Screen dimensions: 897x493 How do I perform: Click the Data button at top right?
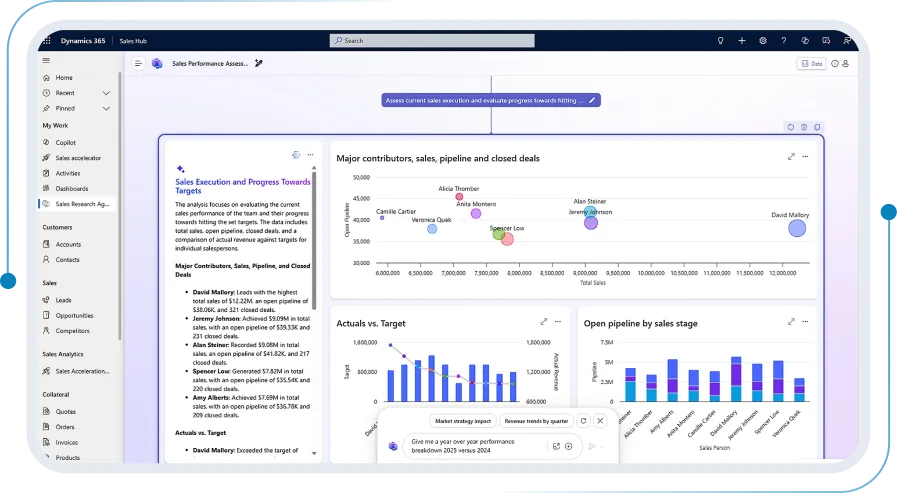811,63
